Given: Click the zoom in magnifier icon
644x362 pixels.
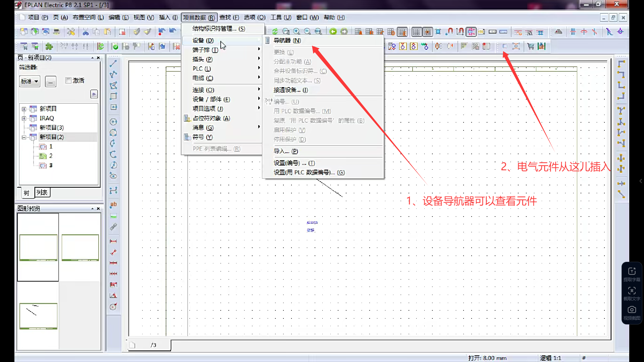Looking at the screenshot, I should pos(297,32).
